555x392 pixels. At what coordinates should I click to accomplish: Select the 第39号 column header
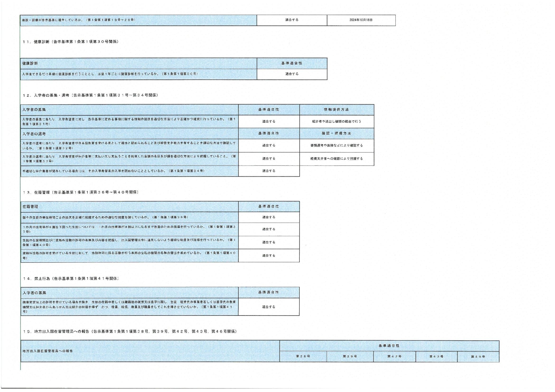coord(350,356)
